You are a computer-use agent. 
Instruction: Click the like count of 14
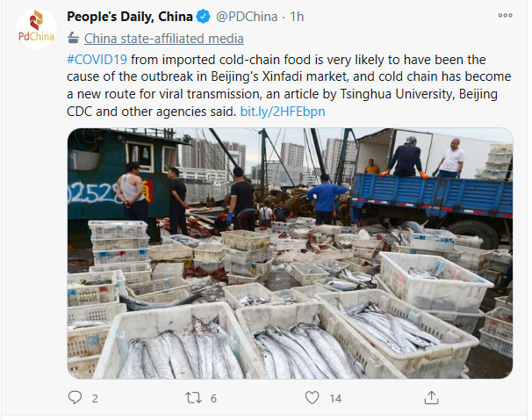335,398
